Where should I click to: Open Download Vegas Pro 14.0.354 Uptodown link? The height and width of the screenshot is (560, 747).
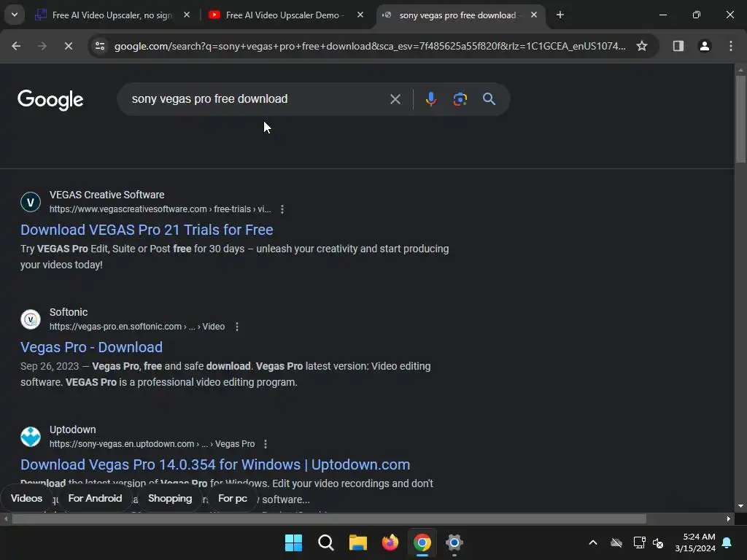pyautogui.click(x=215, y=464)
